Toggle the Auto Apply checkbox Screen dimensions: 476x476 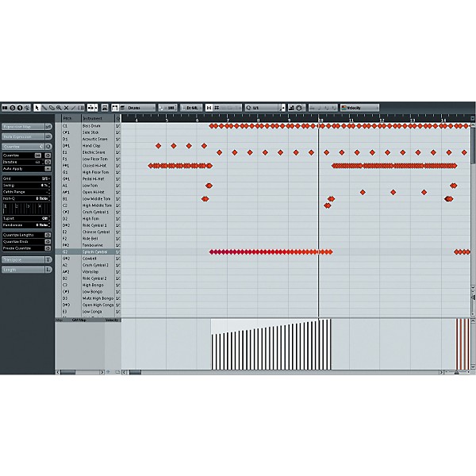48,169
